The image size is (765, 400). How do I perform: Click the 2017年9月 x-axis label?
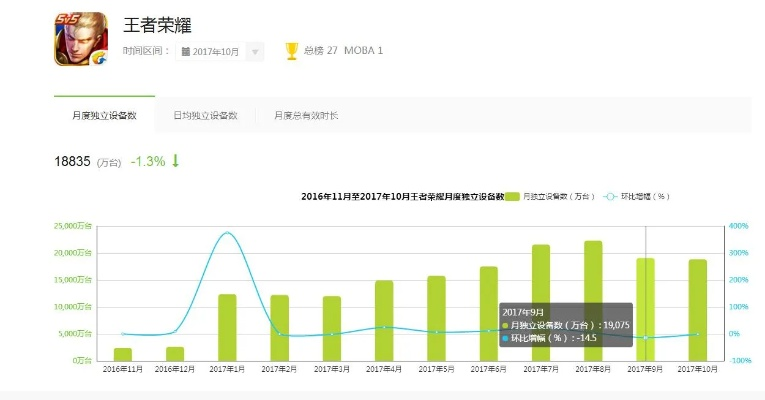645,369
